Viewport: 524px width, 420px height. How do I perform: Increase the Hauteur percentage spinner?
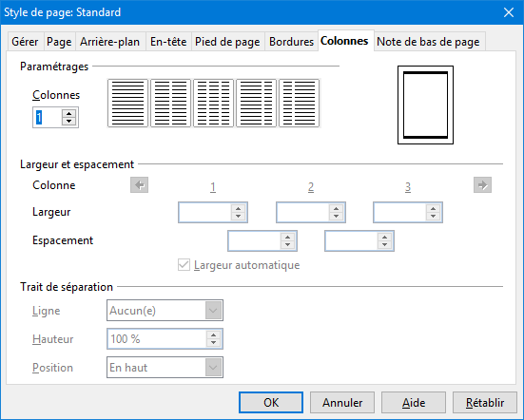pyautogui.click(x=214, y=334)
